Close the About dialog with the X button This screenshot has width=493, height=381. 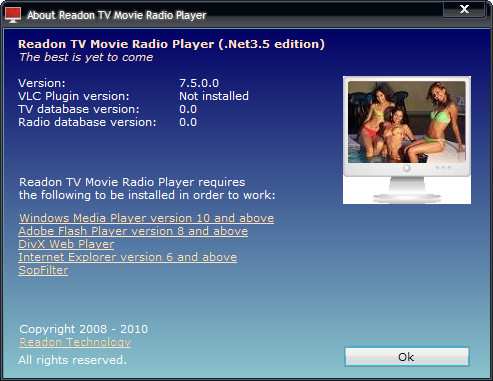(x=464, y=9)
